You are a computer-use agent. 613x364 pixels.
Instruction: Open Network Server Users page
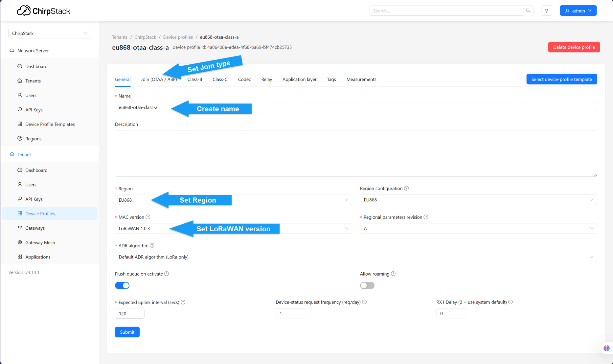pyautogui.click(x=31, y=95)
